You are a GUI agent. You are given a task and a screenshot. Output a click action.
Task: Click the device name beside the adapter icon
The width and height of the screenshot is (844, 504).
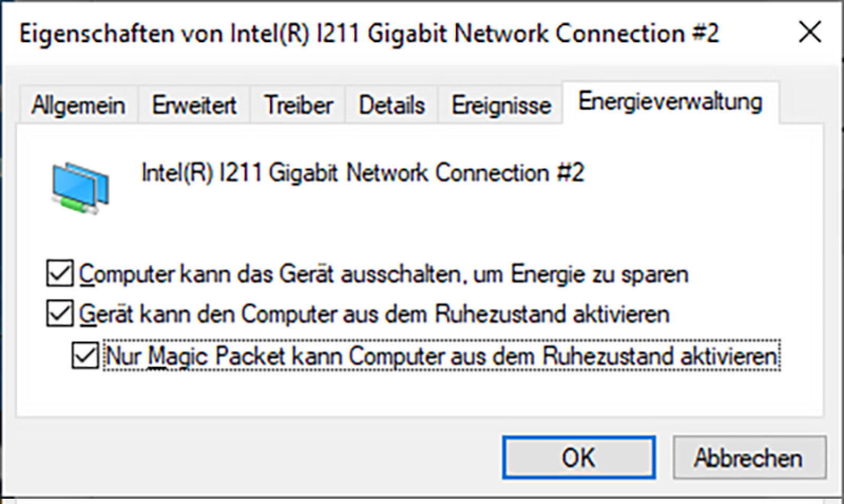coord(362,173)
